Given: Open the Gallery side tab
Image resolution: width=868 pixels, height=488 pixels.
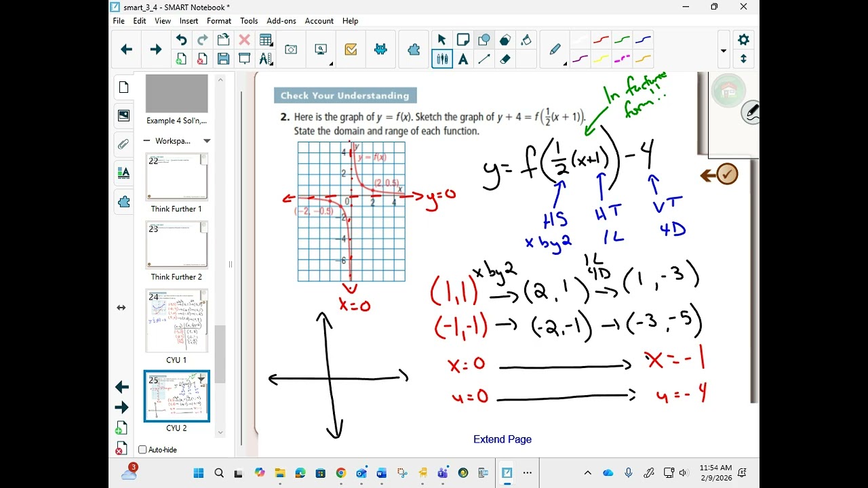Looking at the screenshot, I should pyautogui.click(x=123, y=116).
